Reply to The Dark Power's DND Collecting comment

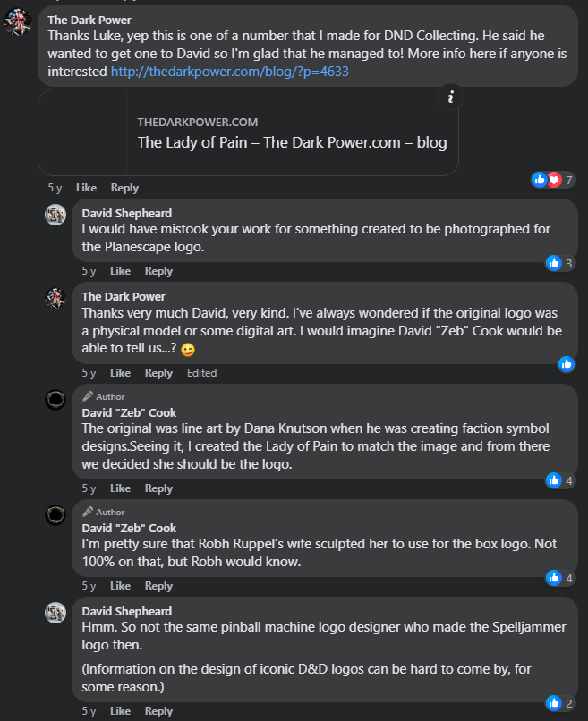[124, 188]
